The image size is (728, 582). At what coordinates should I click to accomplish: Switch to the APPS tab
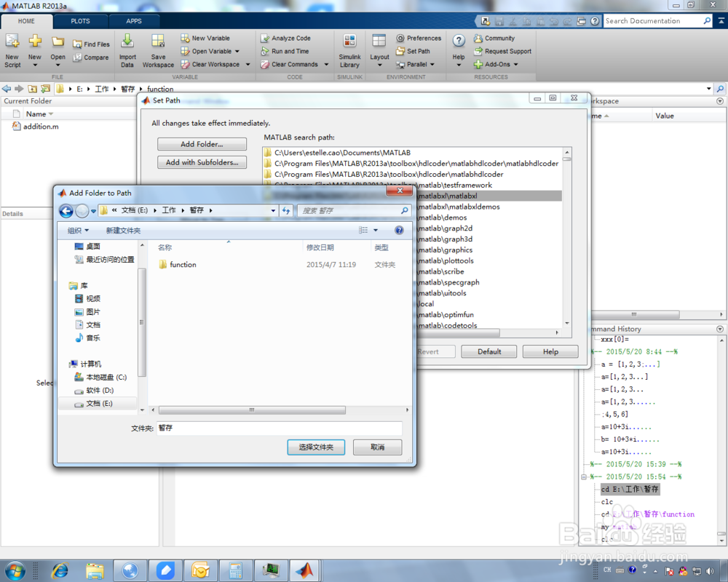point(134,21)
